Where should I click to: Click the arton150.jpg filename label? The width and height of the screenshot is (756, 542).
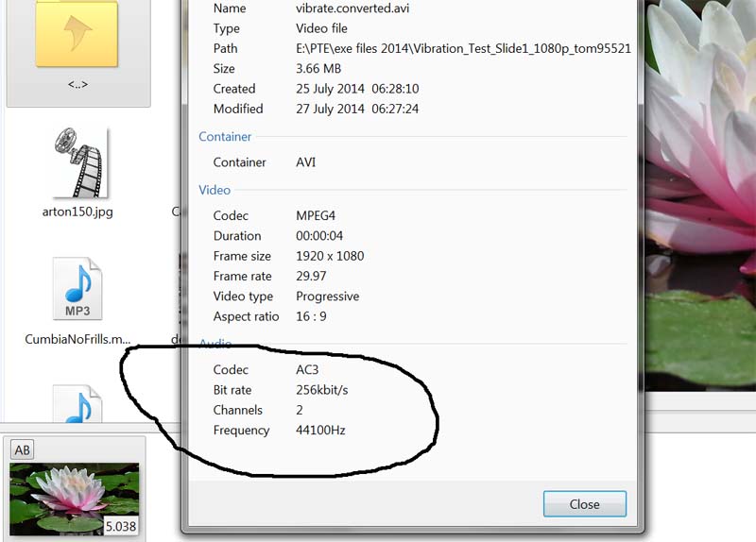77,212
